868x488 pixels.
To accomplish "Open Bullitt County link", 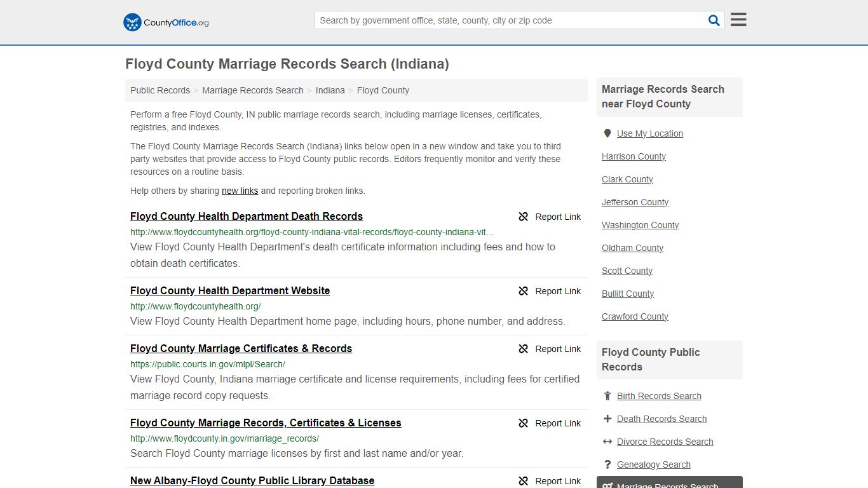I will [628, 294].
